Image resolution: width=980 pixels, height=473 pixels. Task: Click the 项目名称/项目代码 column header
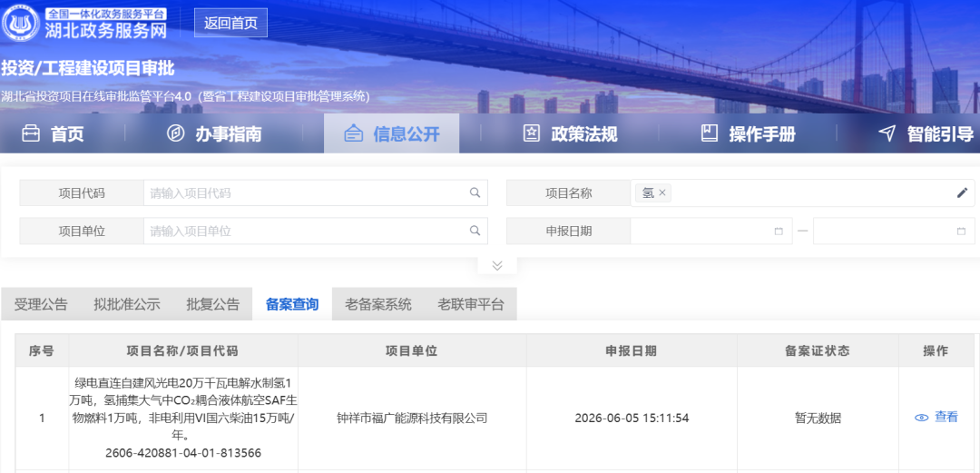point(182,350)
